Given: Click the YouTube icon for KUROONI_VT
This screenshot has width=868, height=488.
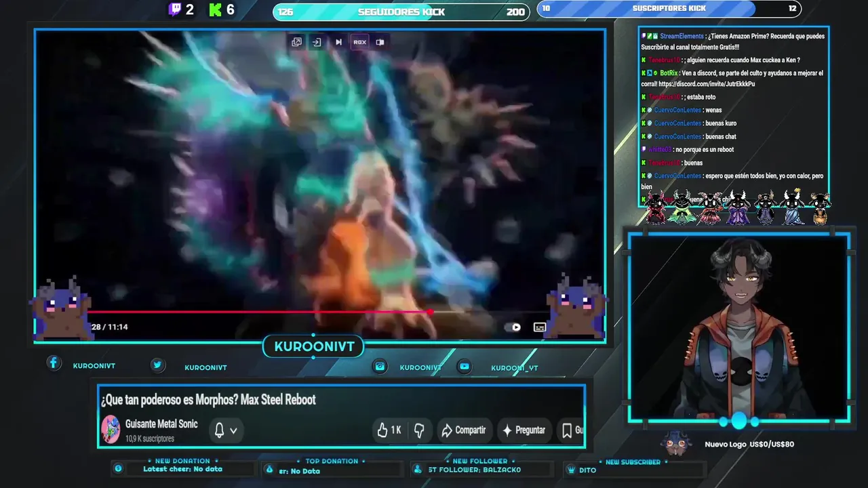Looking at the screenshot, I should click(x=464, y=366).
